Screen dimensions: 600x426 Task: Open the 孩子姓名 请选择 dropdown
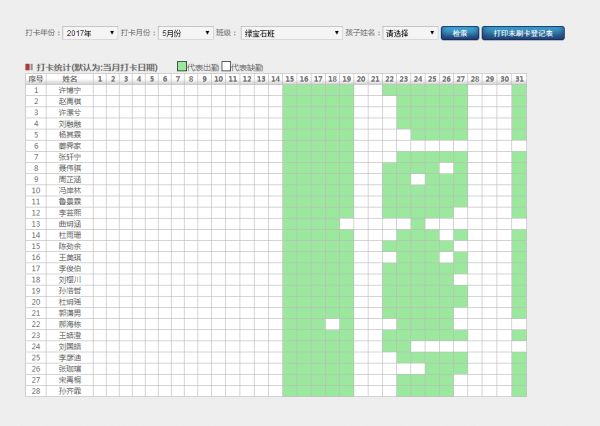point(410,33)
